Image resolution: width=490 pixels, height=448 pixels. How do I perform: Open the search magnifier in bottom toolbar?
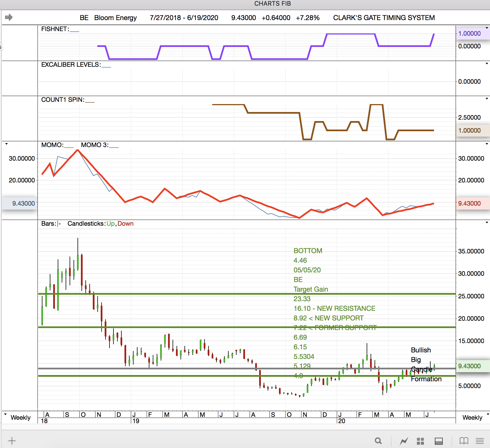coord(378,441)
